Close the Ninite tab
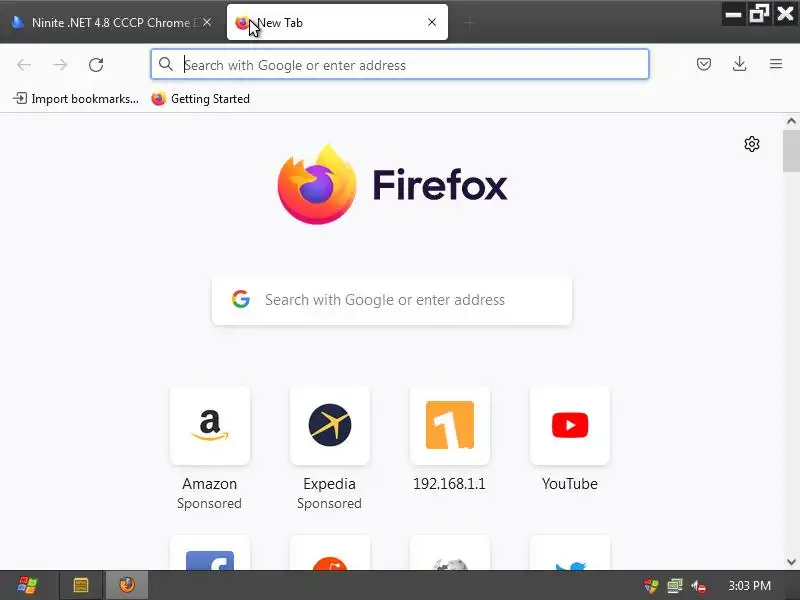This screenshot has height=600, width=800. 207,22
